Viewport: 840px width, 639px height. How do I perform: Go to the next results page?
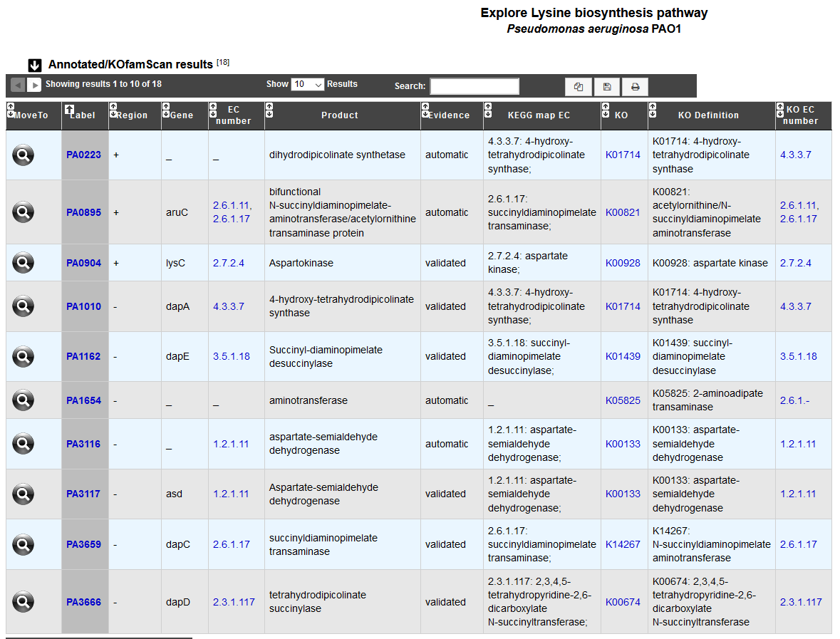click(33, 85)
